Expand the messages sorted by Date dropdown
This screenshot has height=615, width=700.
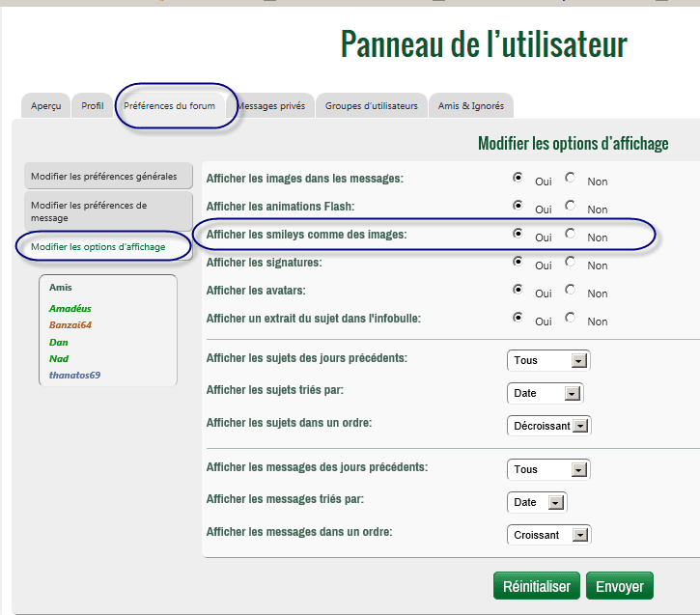coord(537,502)
